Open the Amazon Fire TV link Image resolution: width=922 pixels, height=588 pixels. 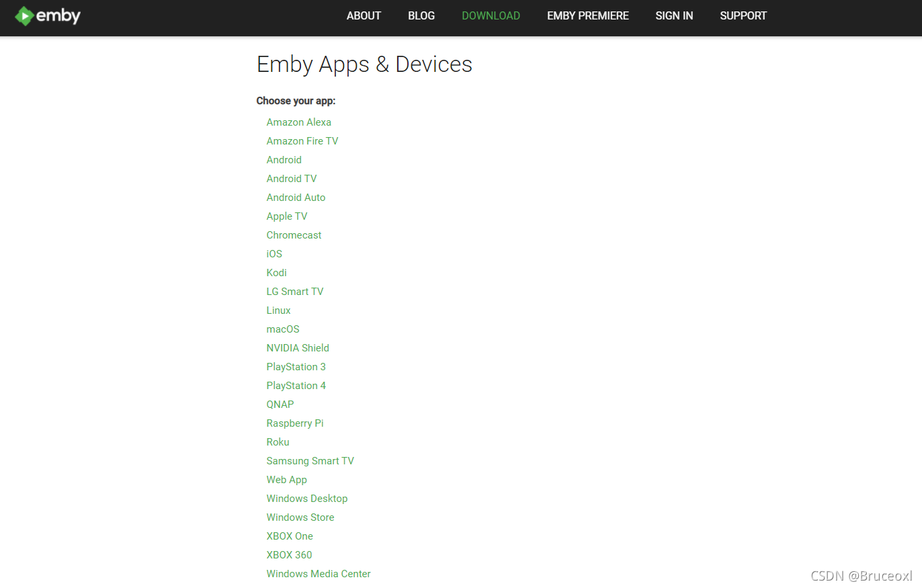click(x=302, y=141)
